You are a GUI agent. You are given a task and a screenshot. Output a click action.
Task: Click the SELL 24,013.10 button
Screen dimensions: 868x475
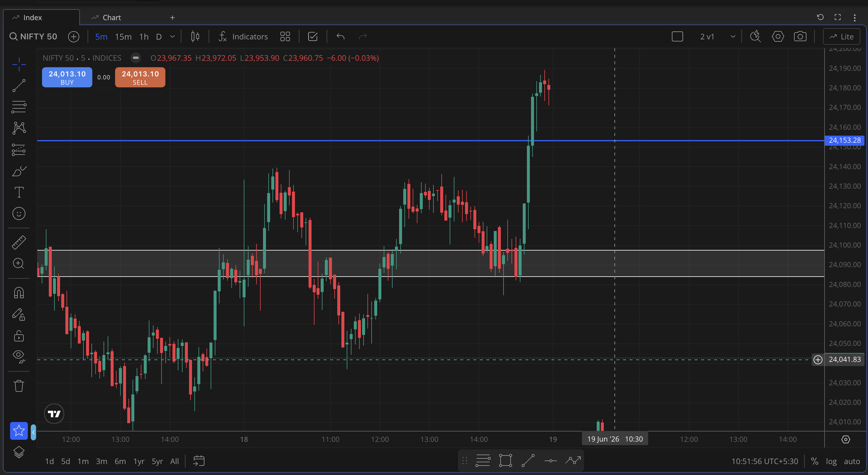click(140, 77)
